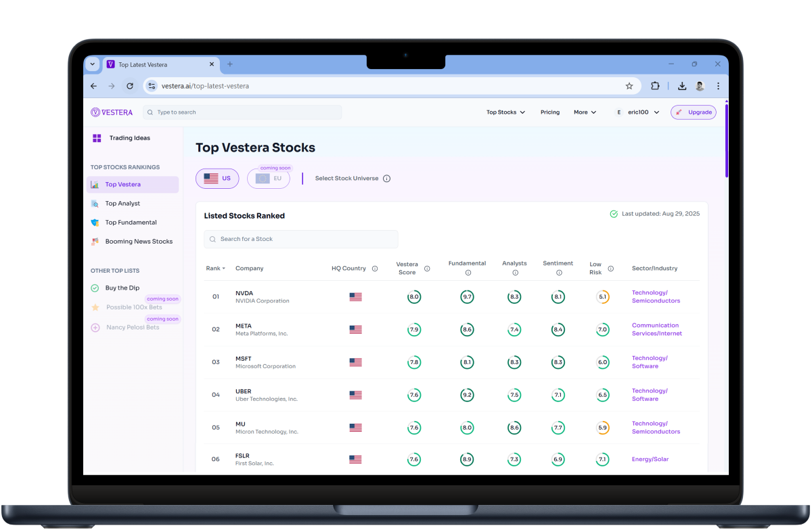The image size is (812, 530).
Task: Click the search magnifier in Search for a Stock
Action: click(x=213, y=239)
